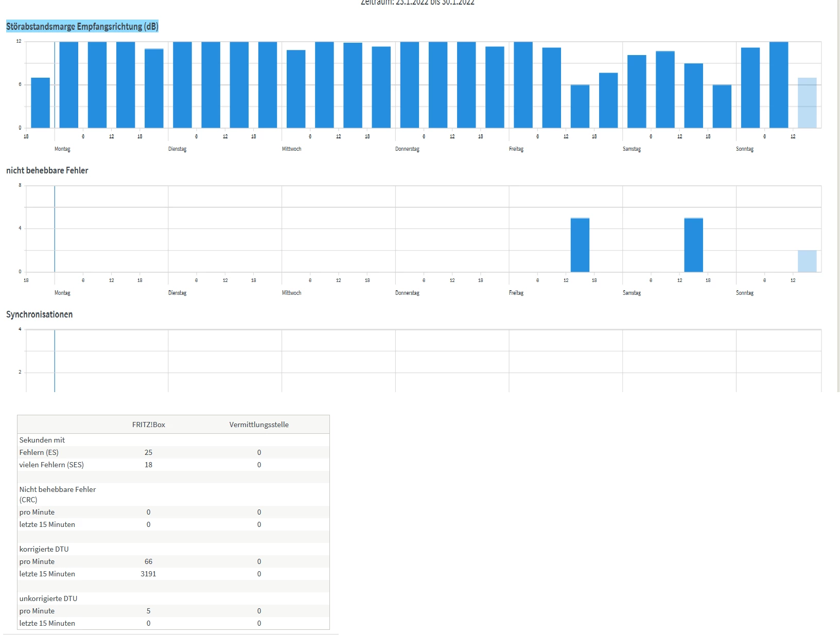Click the Sonntag label under the Fehler chart

[745, 293]
